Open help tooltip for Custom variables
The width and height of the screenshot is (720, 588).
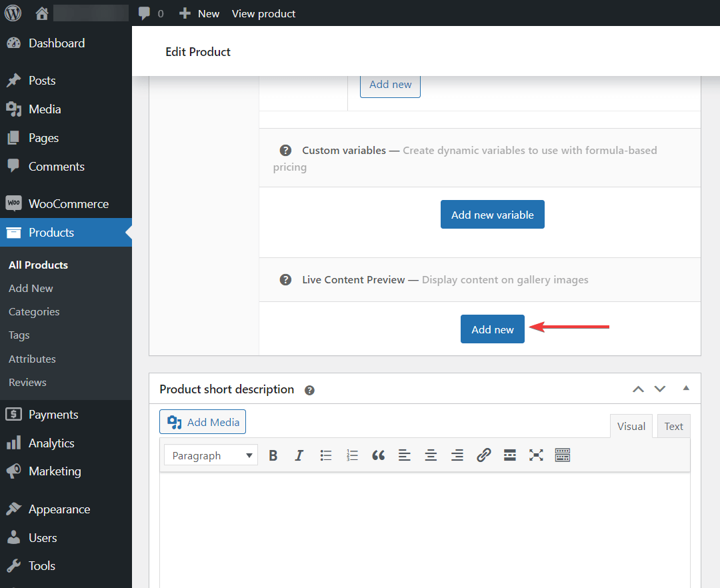click(x=285, y=151)
